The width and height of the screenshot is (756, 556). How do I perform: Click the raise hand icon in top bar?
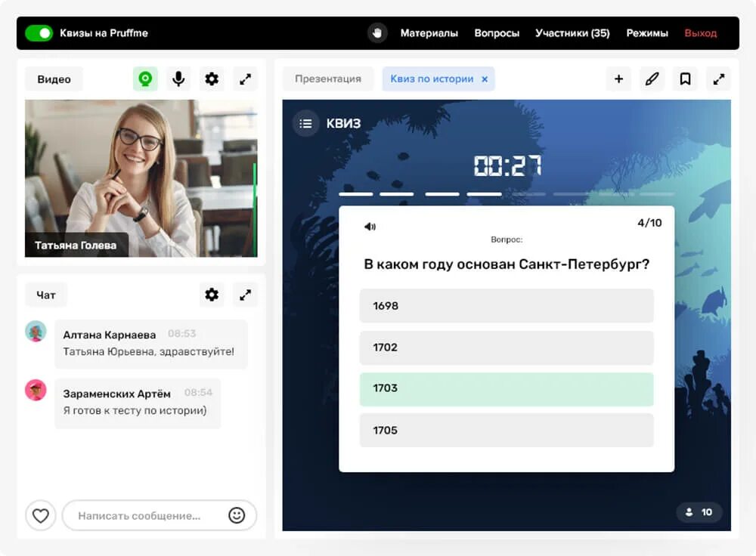(377, 33)
